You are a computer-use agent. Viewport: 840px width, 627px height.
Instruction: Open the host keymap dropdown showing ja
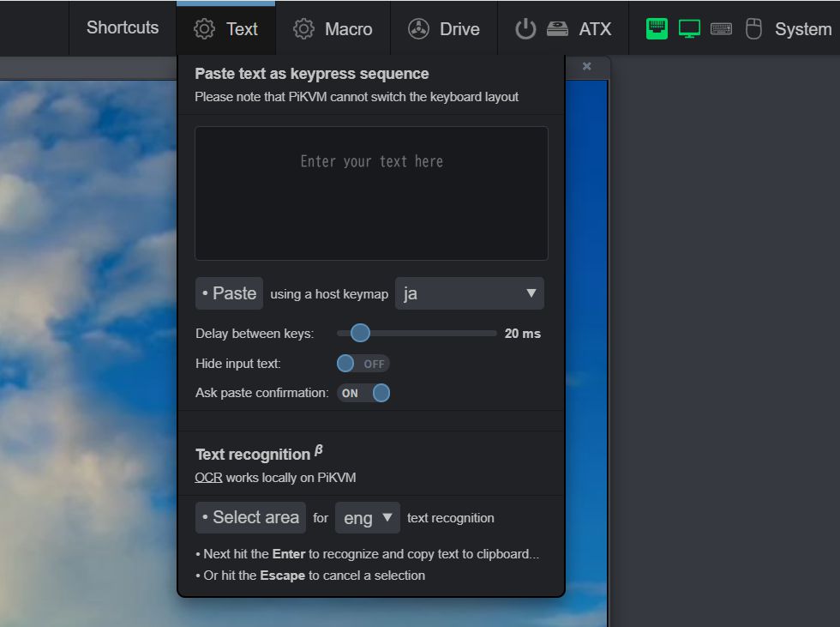(x=469, y=293)
